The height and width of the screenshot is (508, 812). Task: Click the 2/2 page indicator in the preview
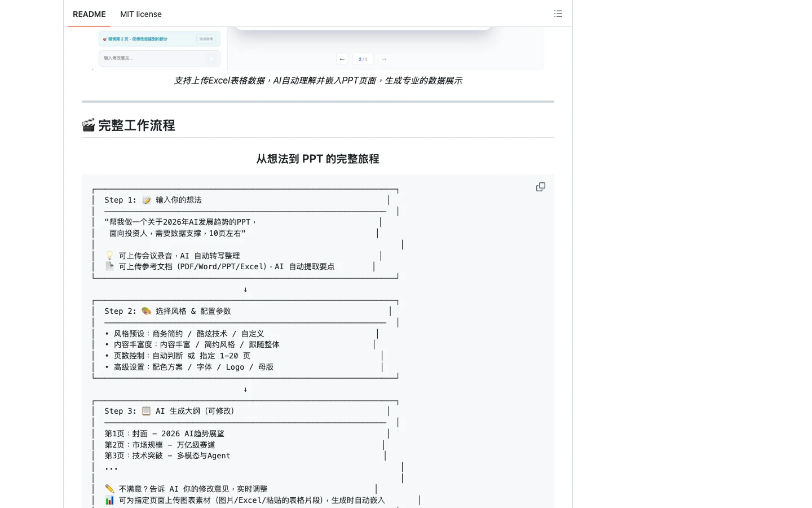pyautogui.click(x=363, y=59)
